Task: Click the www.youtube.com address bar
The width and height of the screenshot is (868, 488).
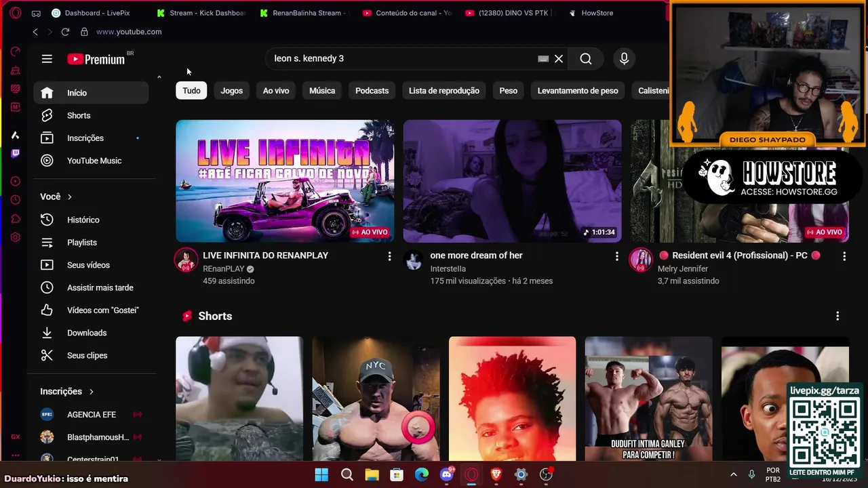Action: pyautogui.click(x=129, y=32)
